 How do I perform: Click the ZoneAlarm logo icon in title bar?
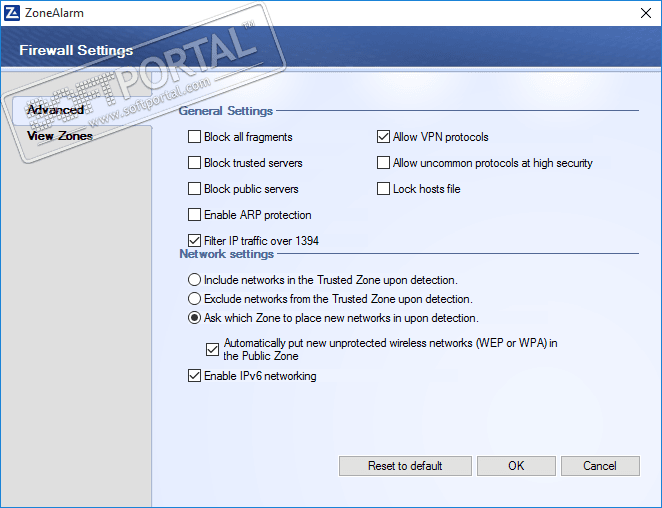[x=12, y=12]
